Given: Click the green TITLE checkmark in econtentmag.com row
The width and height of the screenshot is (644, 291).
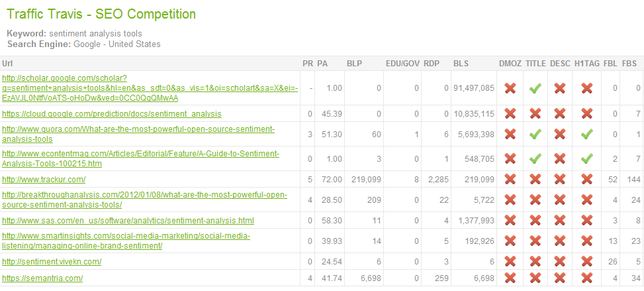Looking at the screenshot, I should click(x=535, y=159).
